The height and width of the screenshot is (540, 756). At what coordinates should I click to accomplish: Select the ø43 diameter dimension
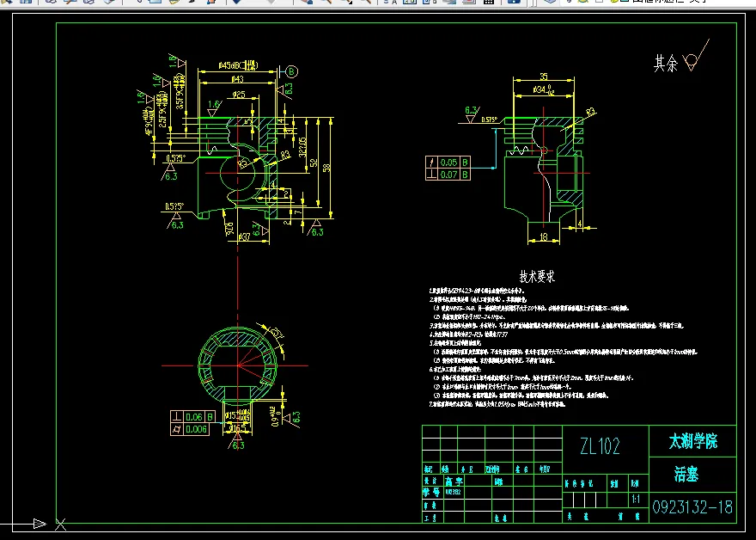coord(238,79)
